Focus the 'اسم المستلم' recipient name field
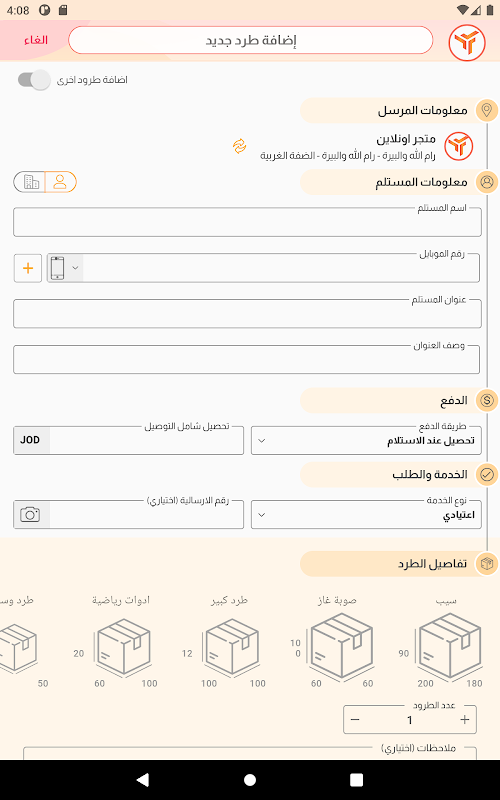500x800 pixels. tap(247, 222)
